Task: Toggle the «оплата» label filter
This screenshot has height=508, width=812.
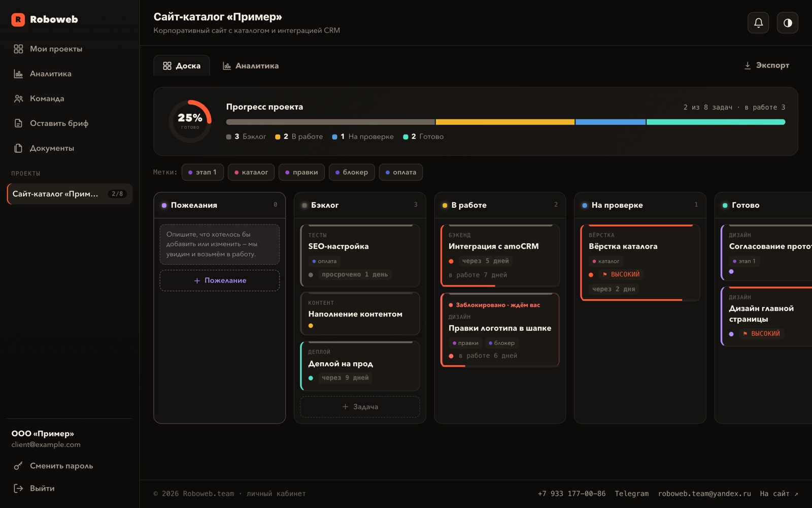Action: [x=401, y=172]
